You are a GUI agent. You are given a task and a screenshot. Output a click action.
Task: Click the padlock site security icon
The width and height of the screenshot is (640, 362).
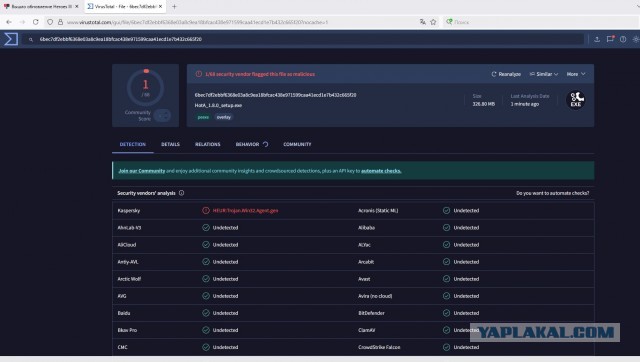(x=60, y=22)
